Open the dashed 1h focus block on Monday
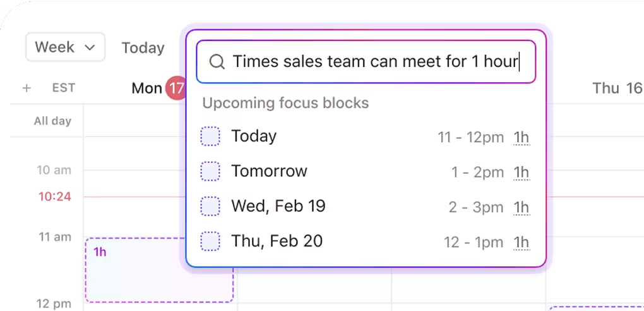 [x=159, y=271]
